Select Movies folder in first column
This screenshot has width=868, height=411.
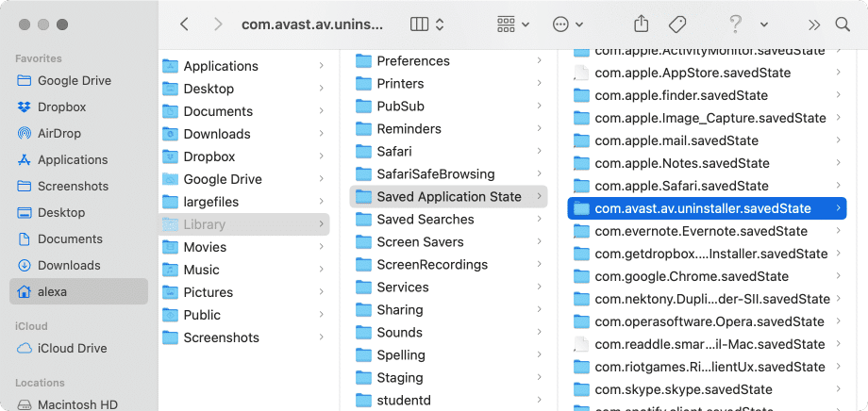pos(244,247)
